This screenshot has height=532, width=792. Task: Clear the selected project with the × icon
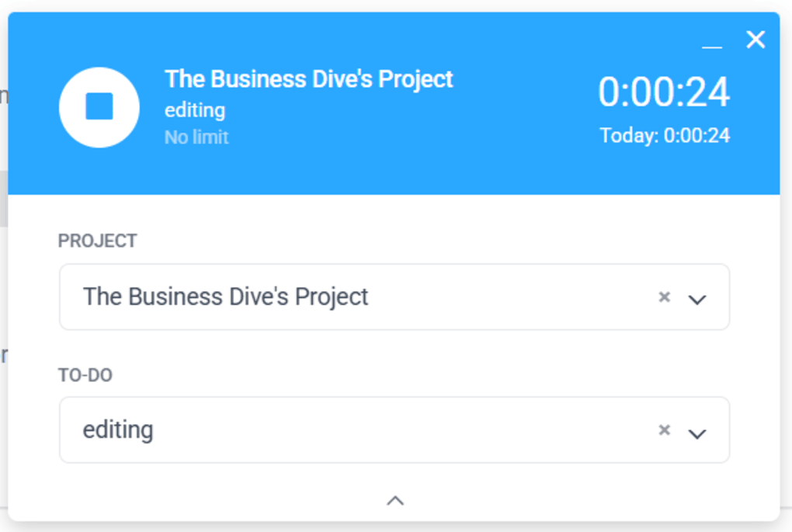coord(665,297)
